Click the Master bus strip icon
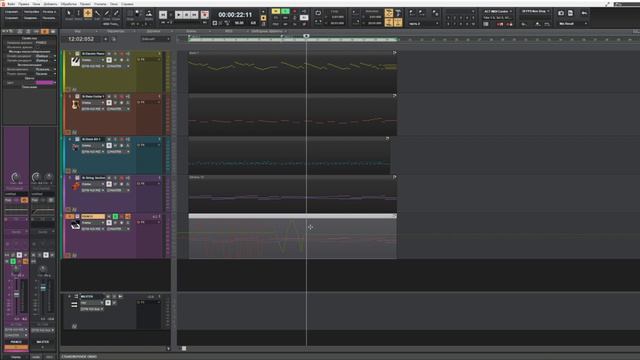Image resolution: width=640 pixels, height=360 pixels. point(74,304)
